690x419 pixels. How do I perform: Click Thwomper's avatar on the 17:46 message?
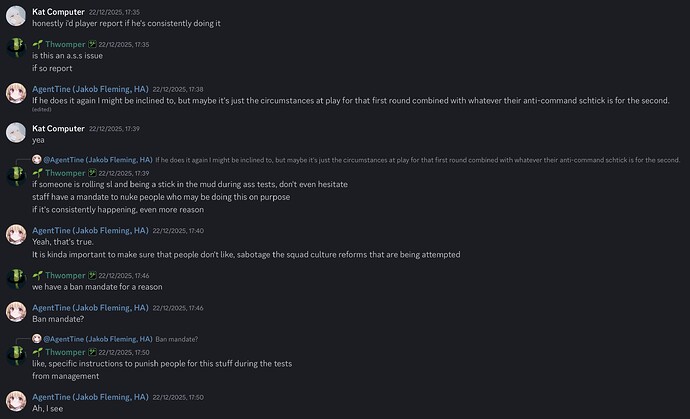coord(15,280)
